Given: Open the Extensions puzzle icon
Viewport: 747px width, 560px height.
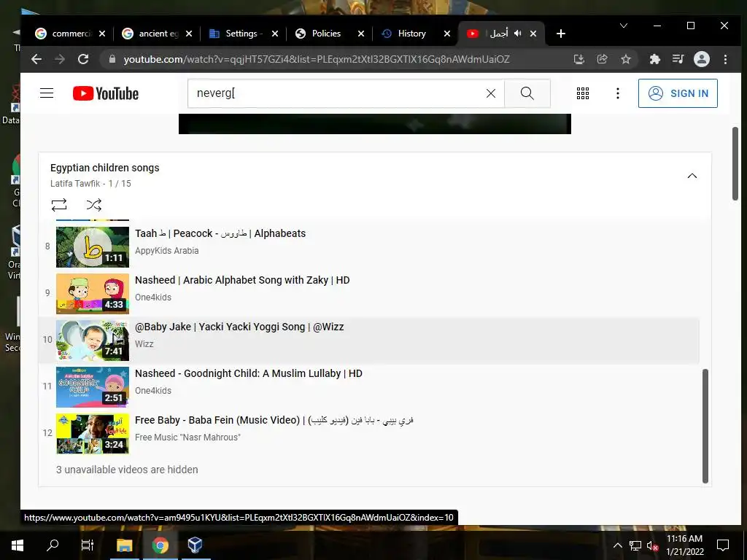Looking at the screenshot, I should click(x=655, y=59).
